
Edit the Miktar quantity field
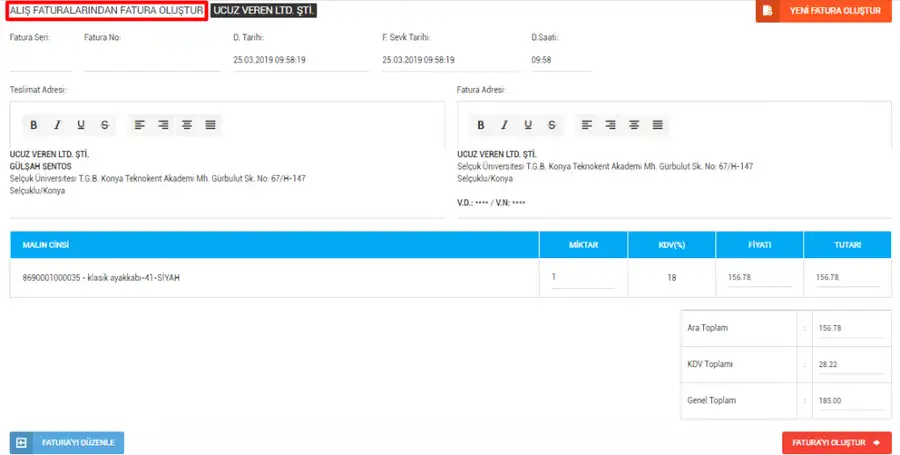pos(583,277)
